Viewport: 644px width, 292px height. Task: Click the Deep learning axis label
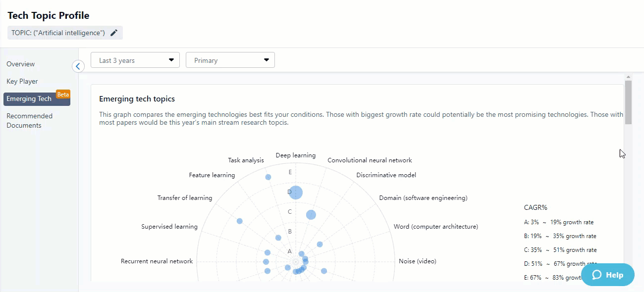(295, 155)
